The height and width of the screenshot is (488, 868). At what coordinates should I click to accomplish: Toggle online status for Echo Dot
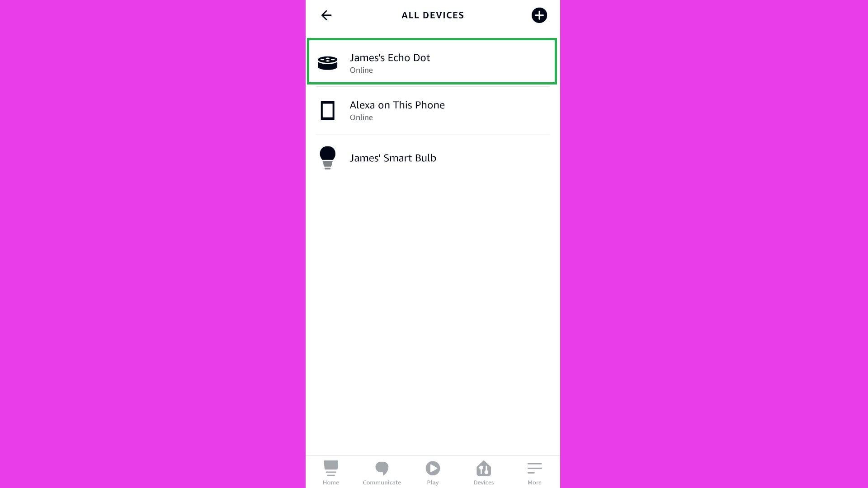[x=361, y=70]
